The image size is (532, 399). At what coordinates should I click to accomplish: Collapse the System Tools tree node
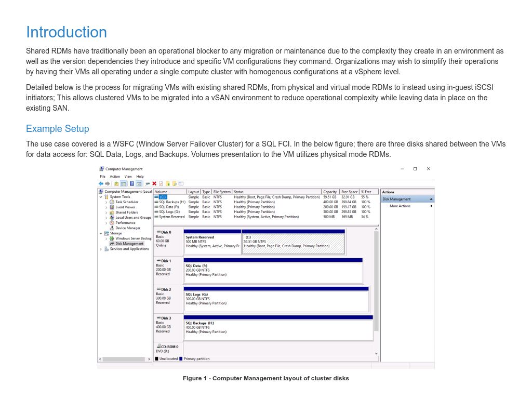100,197
